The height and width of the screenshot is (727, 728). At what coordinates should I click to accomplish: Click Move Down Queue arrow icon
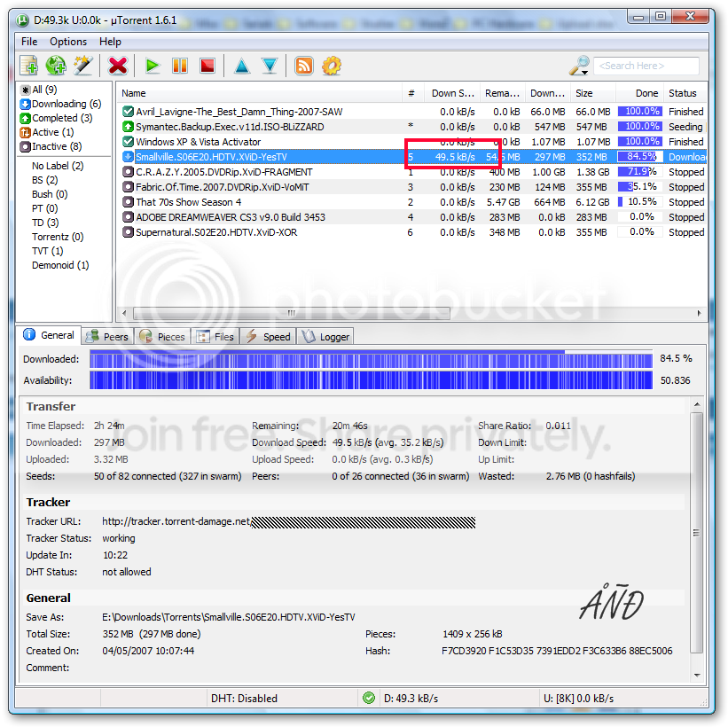(x=270, y=66)
